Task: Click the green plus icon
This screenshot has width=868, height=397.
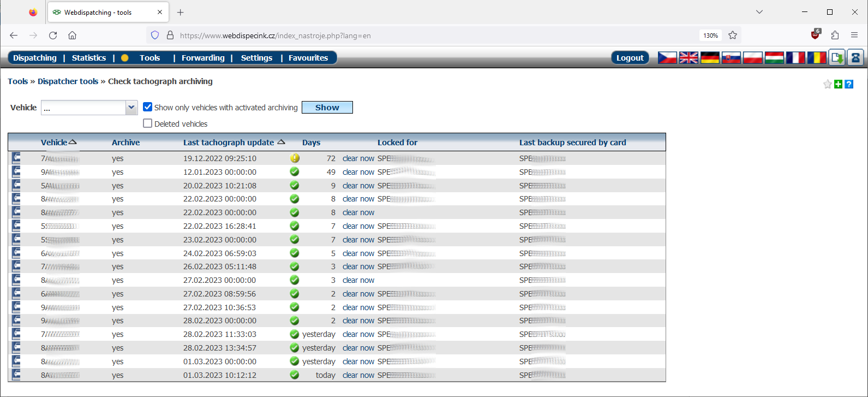Action: point(839,84)
